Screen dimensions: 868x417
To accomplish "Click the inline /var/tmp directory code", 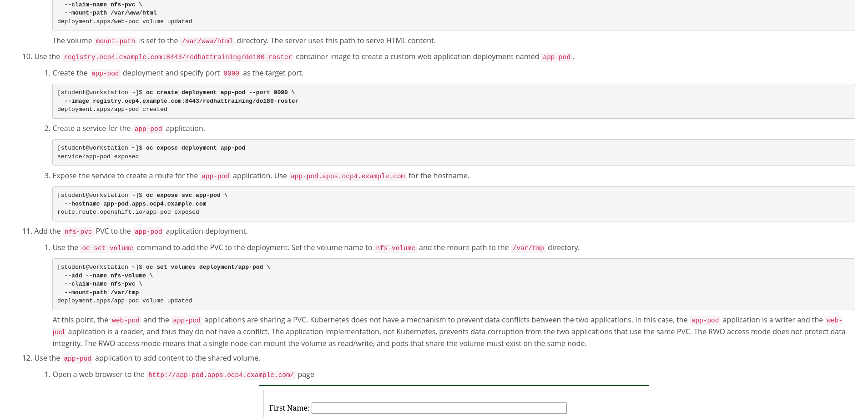I will pos(528,248).
